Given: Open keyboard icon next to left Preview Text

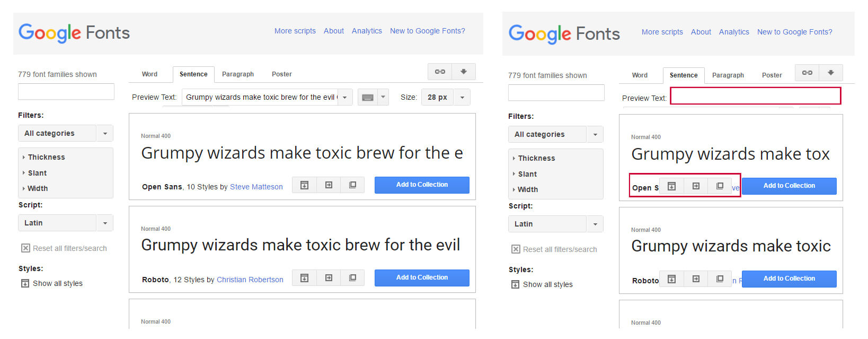Looking at the screenshot, I should click(368, 98).
